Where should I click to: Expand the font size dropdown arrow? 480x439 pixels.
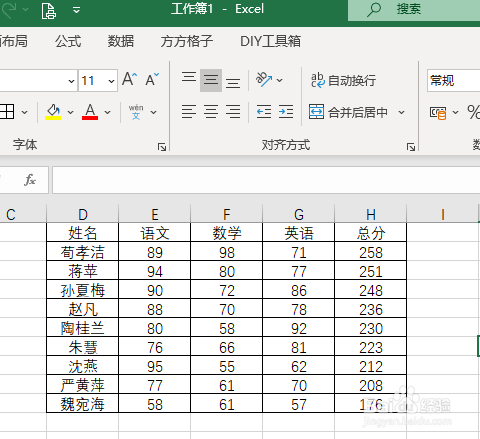point(111,81)
